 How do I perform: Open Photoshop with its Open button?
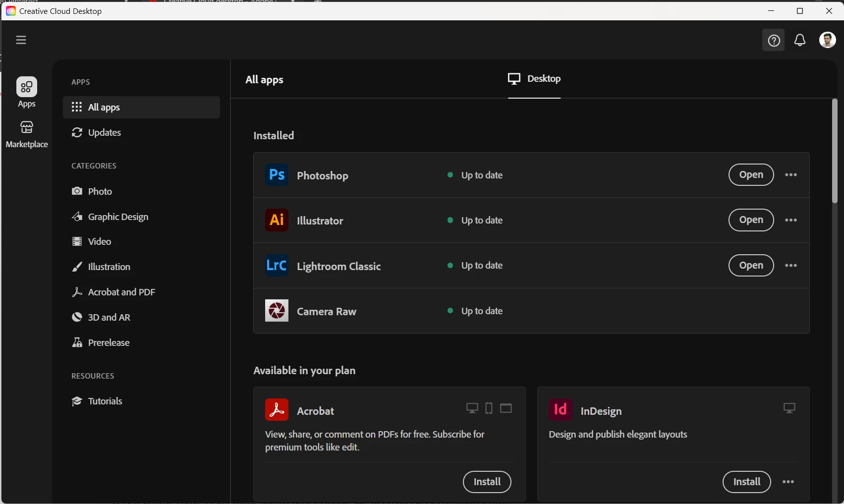[x=751, y=175]
